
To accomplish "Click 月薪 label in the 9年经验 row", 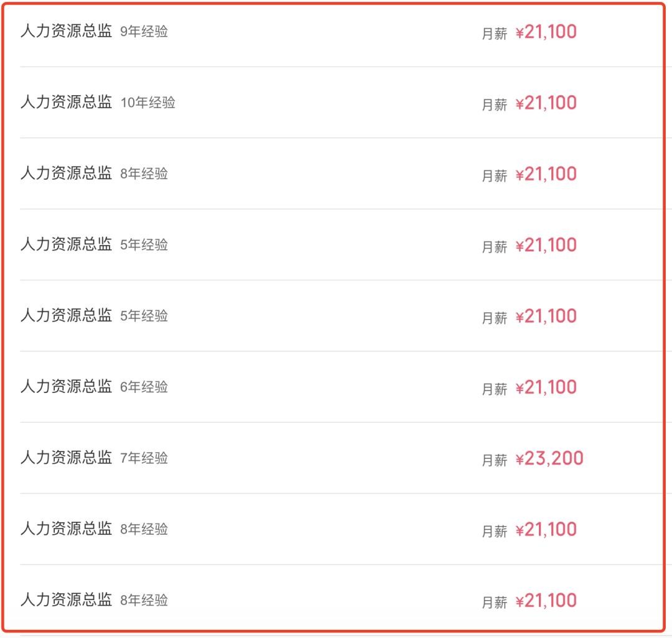I will 495,34.
